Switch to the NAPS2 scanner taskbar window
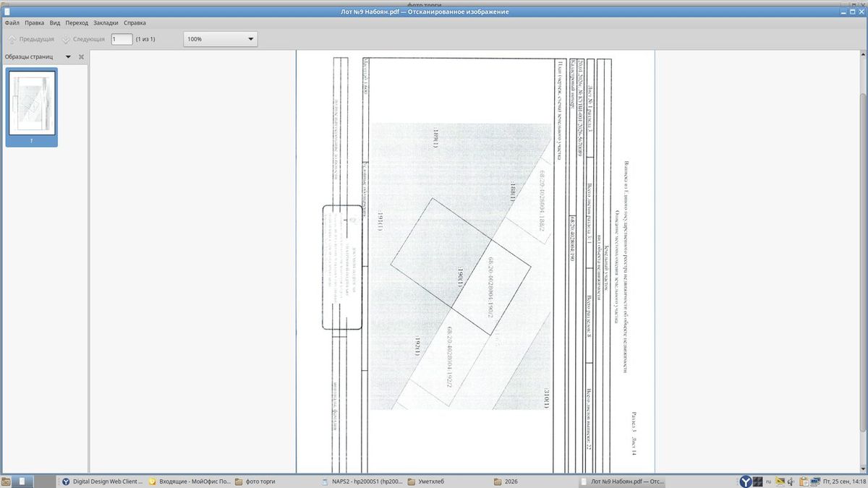This screenshot has height=488, width=868. pyautogui.click(x=362, y=481)
